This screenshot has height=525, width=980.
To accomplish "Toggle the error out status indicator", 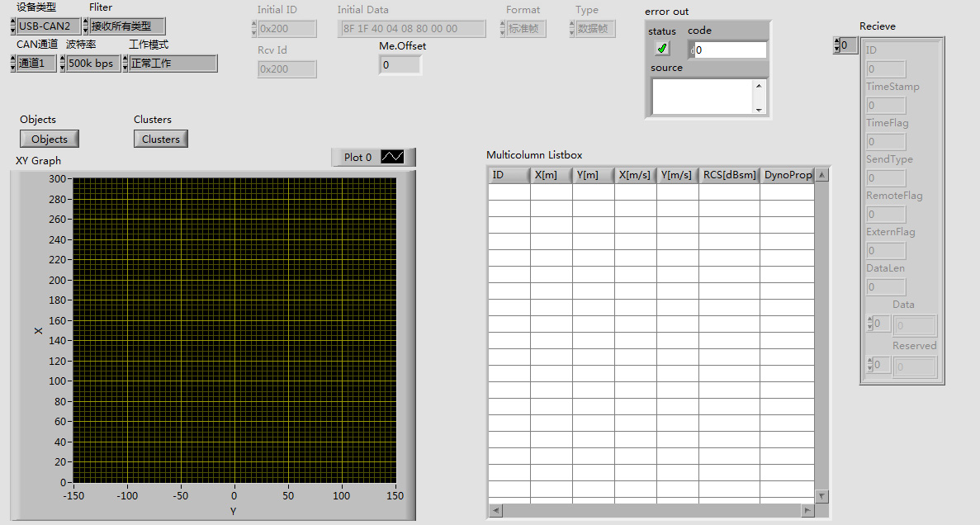I will 662,49.
